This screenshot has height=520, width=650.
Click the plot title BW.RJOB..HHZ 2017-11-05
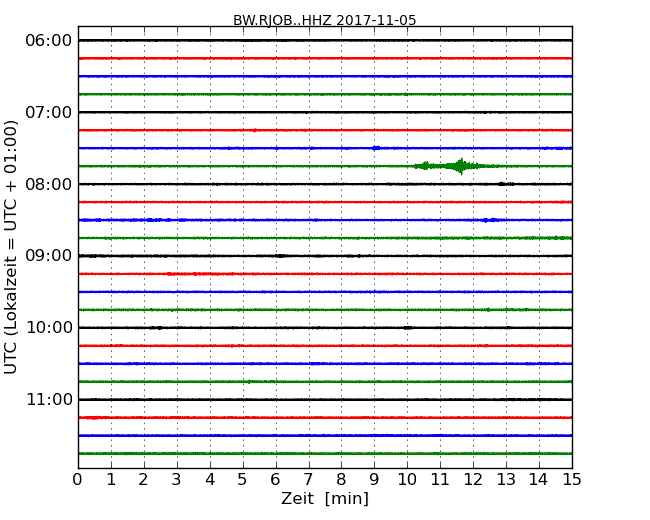(x=325, y=20)
